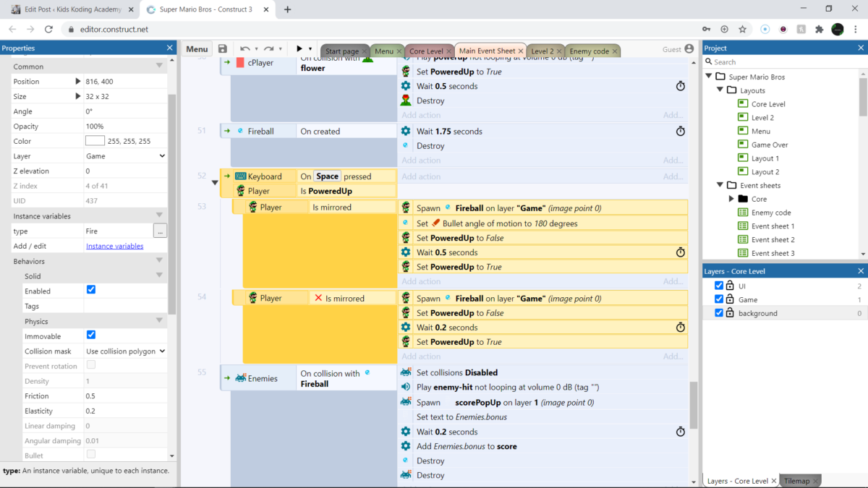Select Game Over layout in Project tree
This screenshot has width=868, height=488.
point(770,145)
